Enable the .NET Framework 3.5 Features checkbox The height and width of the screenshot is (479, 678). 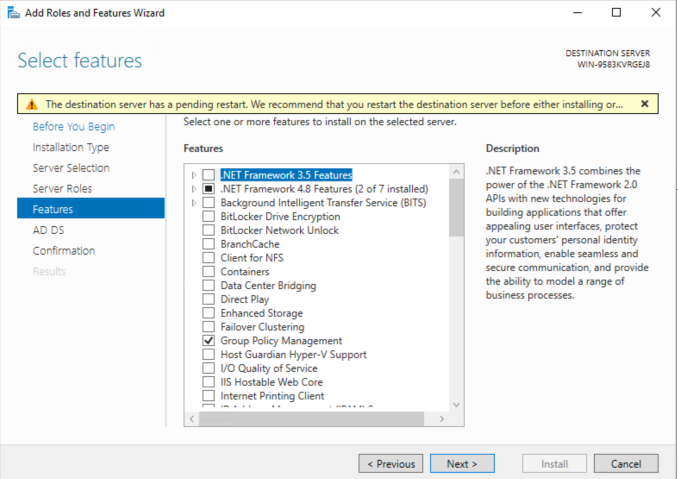click(x=208, y=175)
